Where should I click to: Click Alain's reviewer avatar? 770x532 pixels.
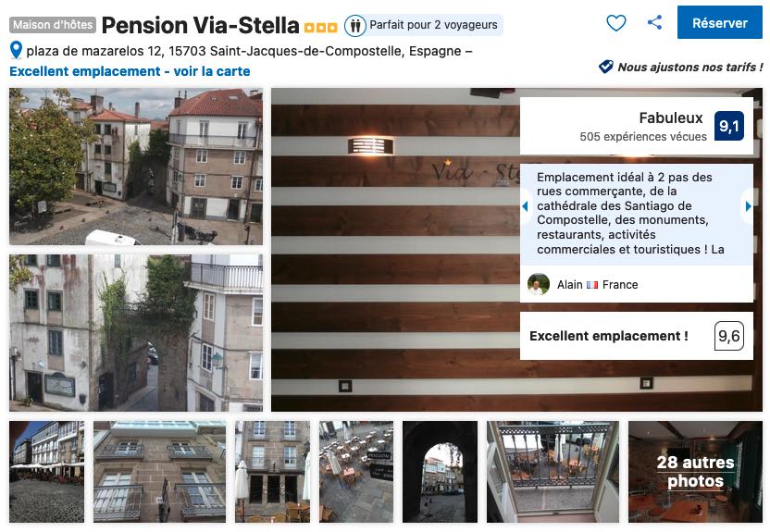[539, 285]
